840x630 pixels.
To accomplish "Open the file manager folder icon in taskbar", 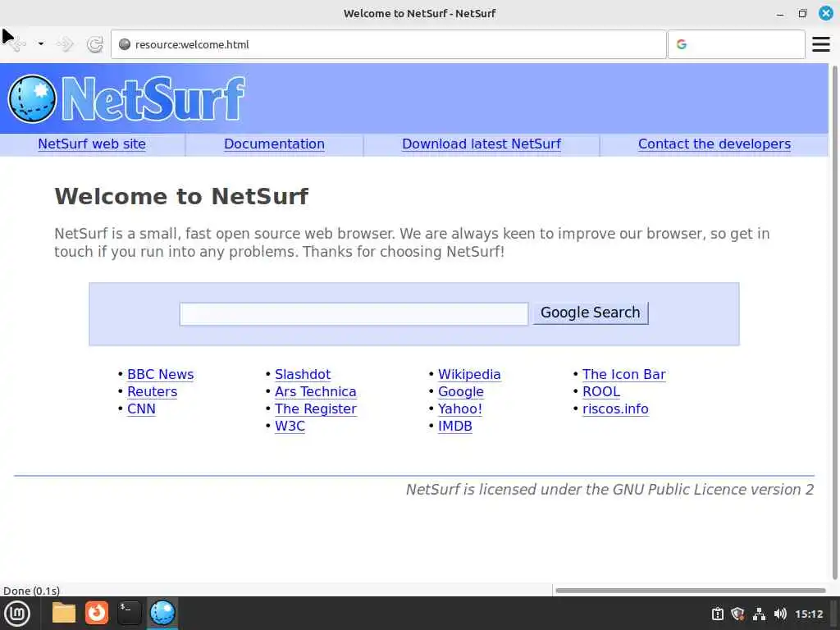I will (64, 614).
